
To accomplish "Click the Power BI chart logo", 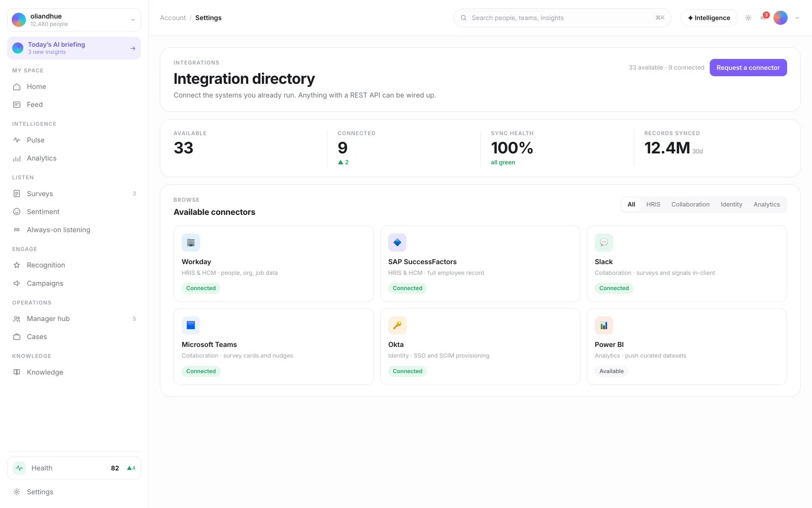I will click(x=604, y=326).
